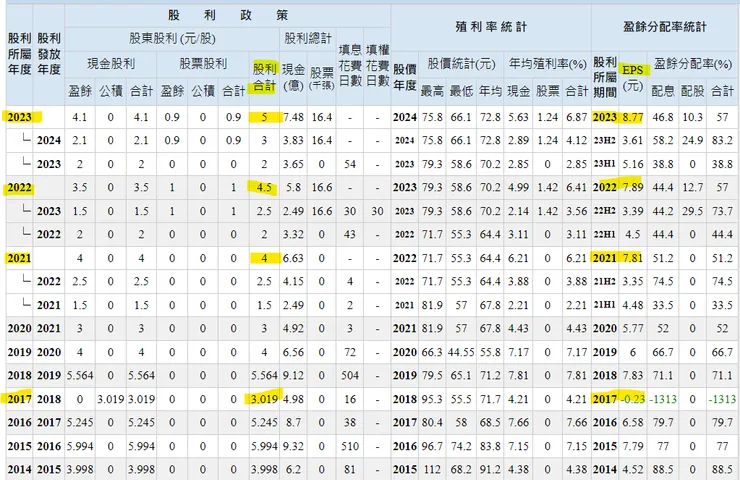Click the 股利總計 header
The image size is (740, 480).
[x=308, y=38]
